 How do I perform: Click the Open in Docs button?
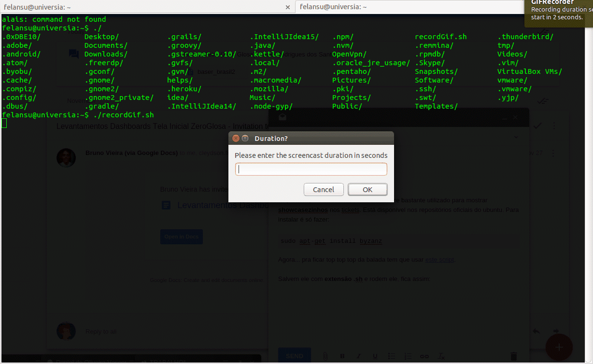pyautogui.click(x=182, y=237)
